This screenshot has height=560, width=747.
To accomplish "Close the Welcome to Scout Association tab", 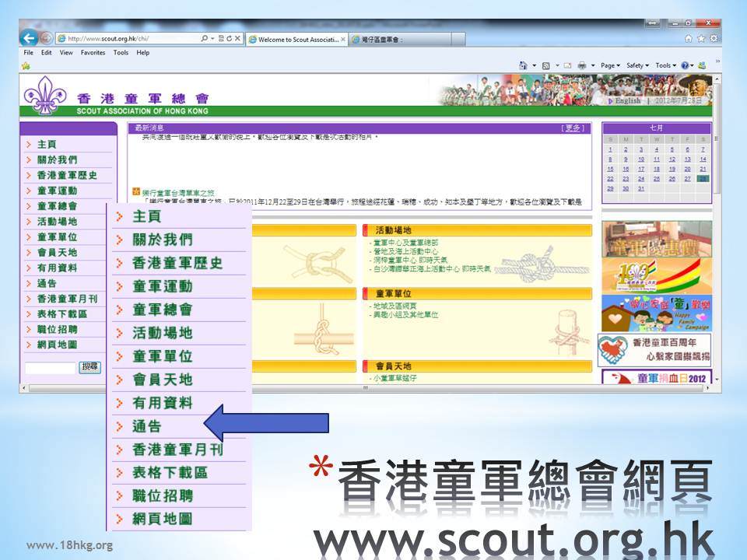I will click(x=343, y=40).
